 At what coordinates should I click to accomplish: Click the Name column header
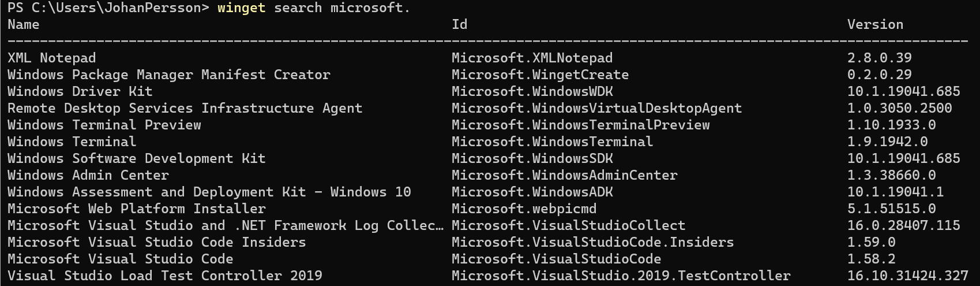point(24,25)
